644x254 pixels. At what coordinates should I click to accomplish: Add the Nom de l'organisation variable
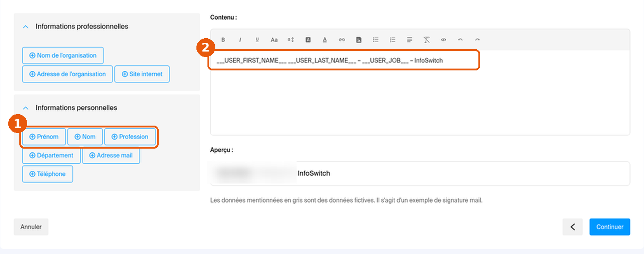point(63,55)
